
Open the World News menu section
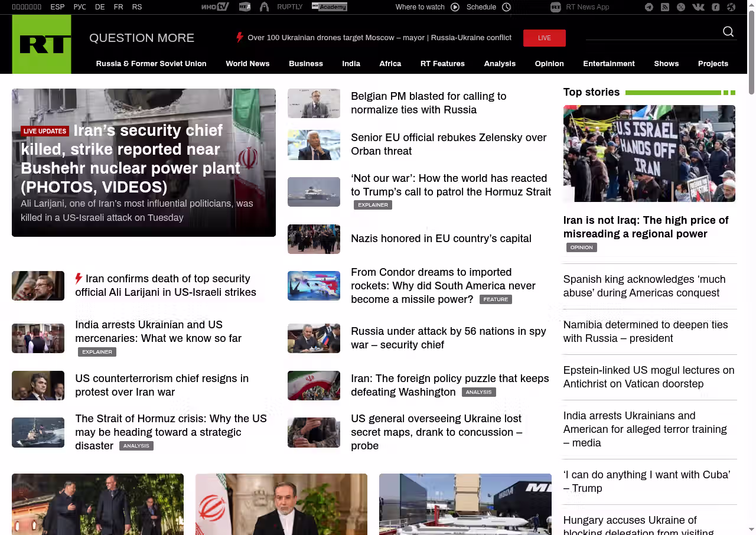[247, 64]
